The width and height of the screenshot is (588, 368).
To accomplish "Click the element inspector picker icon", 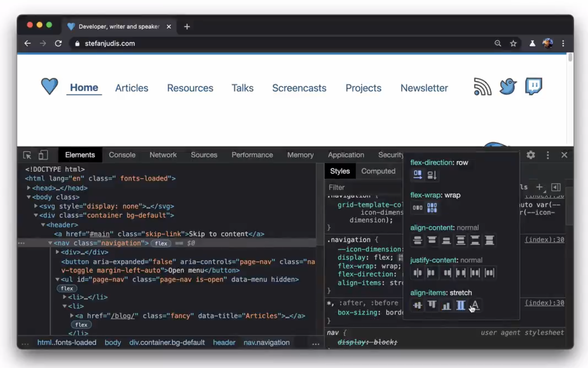I will click(27, 155).
